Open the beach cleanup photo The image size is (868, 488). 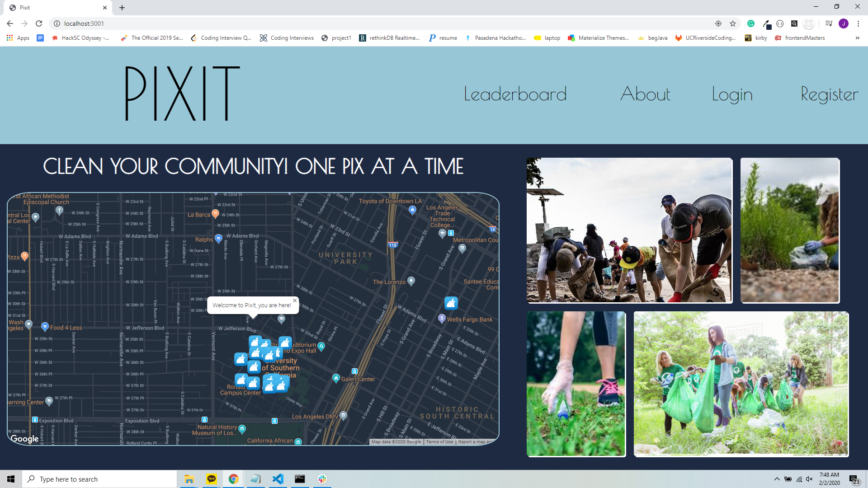pos(629,230)
